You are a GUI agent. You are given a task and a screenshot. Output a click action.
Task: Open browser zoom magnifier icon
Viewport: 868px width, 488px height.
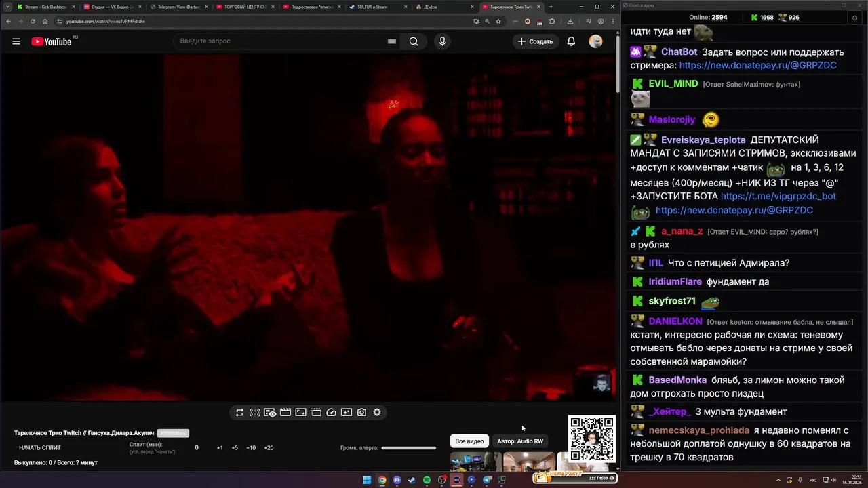point(487,21)
